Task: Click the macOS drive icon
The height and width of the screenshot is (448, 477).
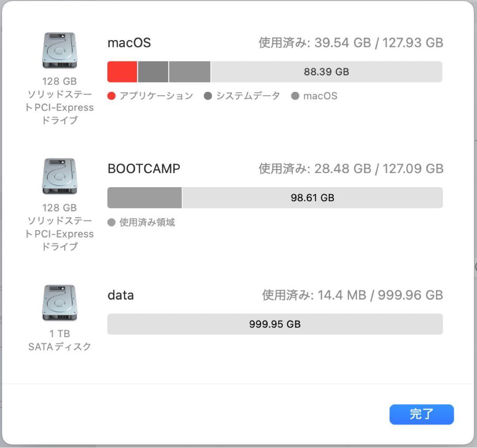Action: pyautogui.click(x=60, y=50)
